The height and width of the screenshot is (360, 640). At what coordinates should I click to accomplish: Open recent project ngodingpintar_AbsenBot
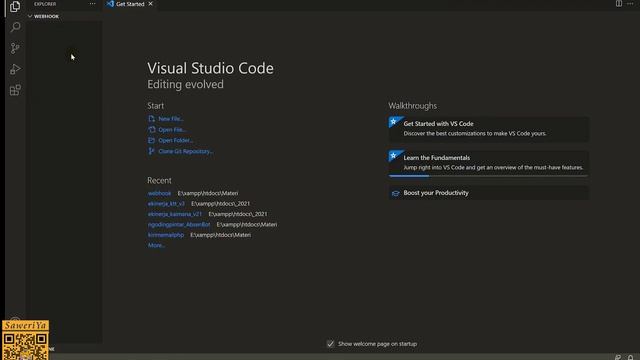coord(179,224)
